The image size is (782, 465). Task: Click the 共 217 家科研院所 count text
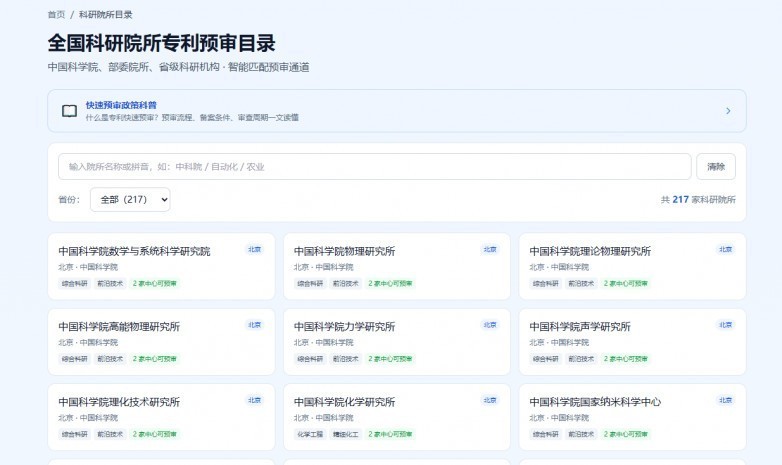pos(698,200)
